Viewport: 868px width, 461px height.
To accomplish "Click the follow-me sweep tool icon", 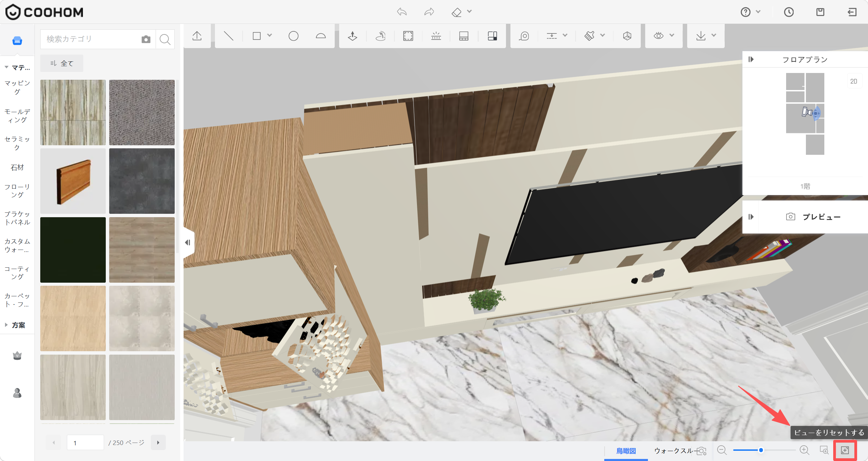I will click(380, 36).
